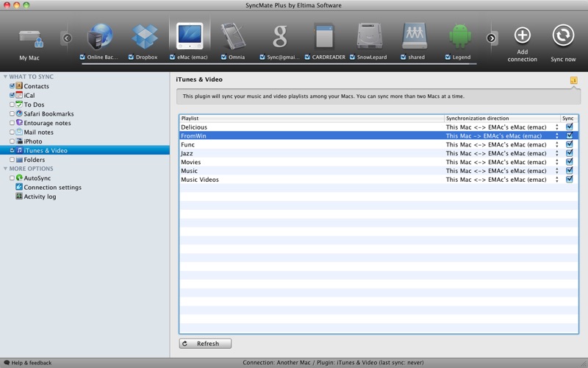Viewport: 588px width, 368px height.
Task: Click the Mail notes icon
Action: click(19, 132)
